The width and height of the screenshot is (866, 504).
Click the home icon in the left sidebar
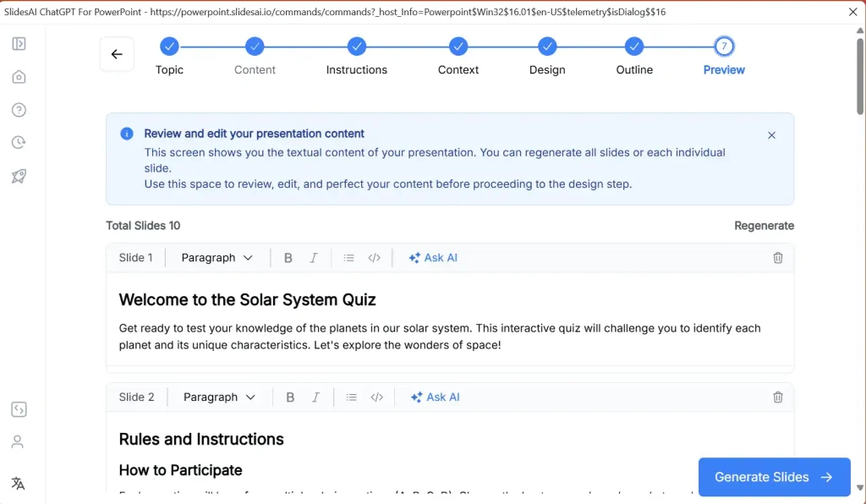pos(19,76)
